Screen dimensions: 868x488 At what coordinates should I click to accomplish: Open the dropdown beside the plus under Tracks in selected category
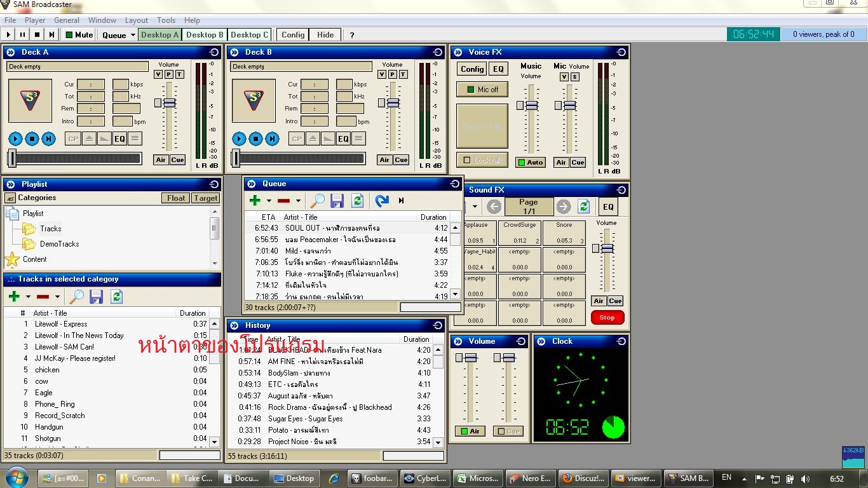click(29, 297)
